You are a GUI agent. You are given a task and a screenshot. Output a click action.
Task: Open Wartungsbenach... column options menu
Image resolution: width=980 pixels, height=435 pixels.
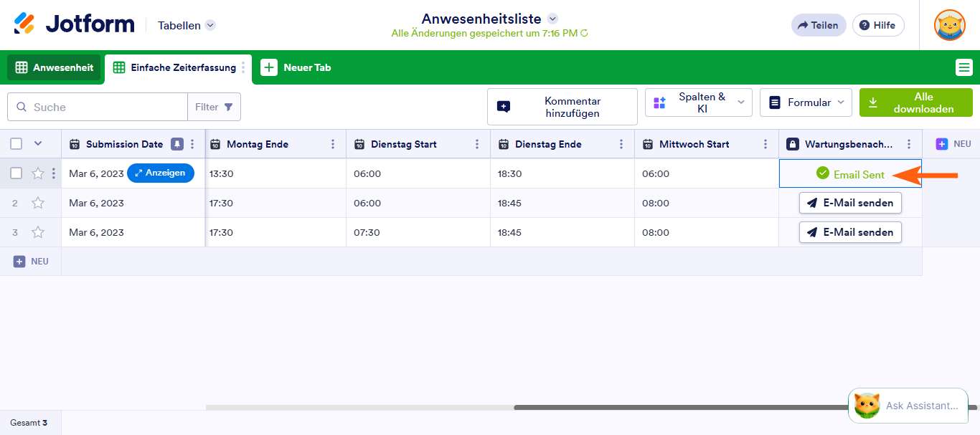[x=910, y=144]
